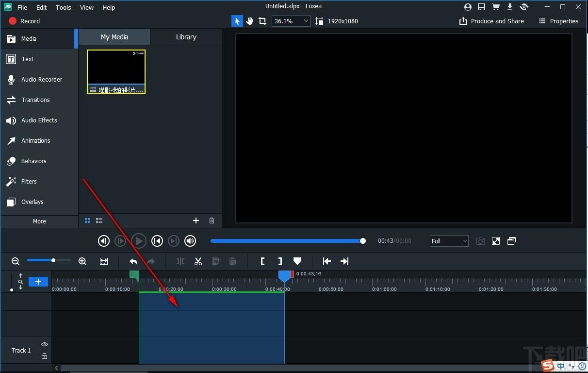Play the preview
The image size is (588, 373).
[x=139, y=241]
